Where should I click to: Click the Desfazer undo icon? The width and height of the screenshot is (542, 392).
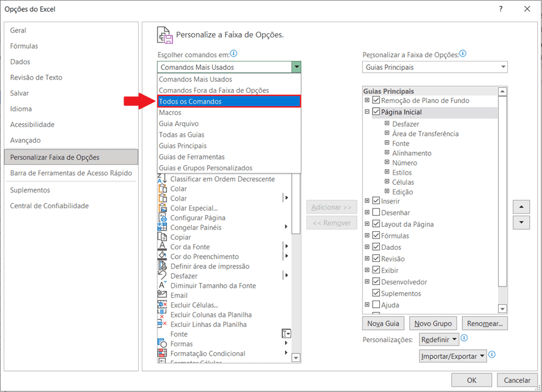162,276
